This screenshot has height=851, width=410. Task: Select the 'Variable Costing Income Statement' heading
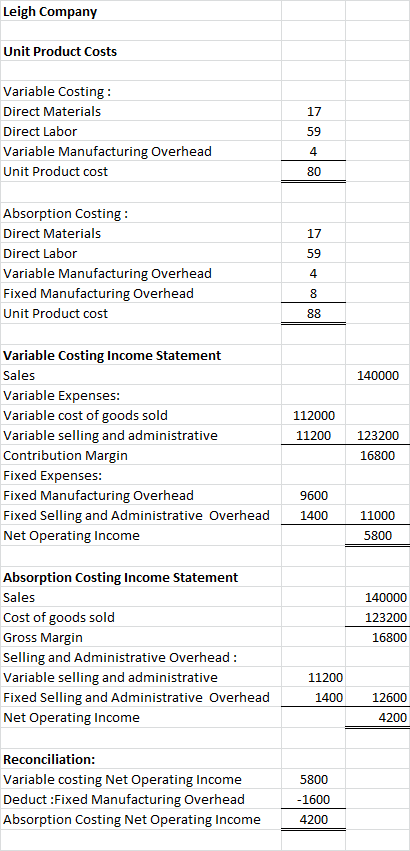[x=112, y=356]
